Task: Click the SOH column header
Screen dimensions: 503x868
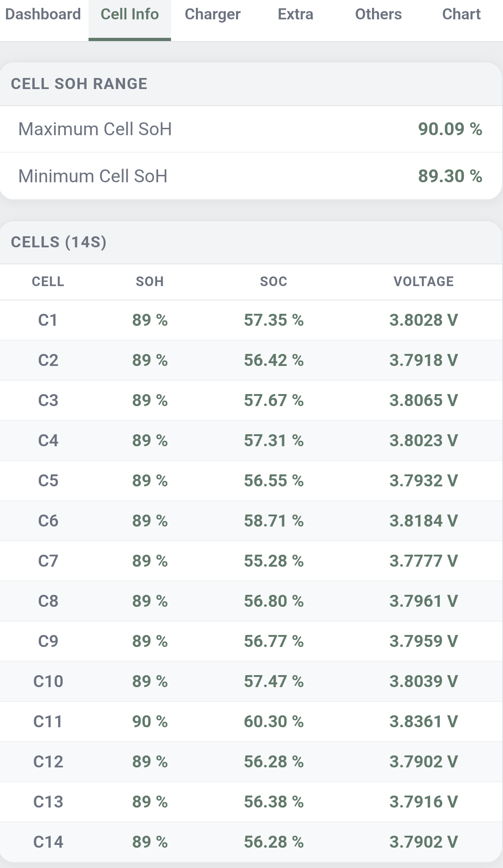Action: [150, 281]
